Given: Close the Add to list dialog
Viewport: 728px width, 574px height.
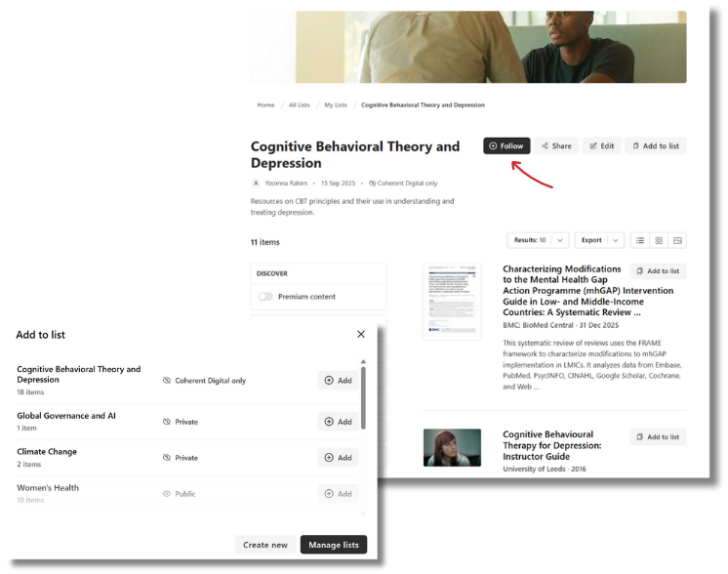Looking at the screenshot, I should click(361, 334).
